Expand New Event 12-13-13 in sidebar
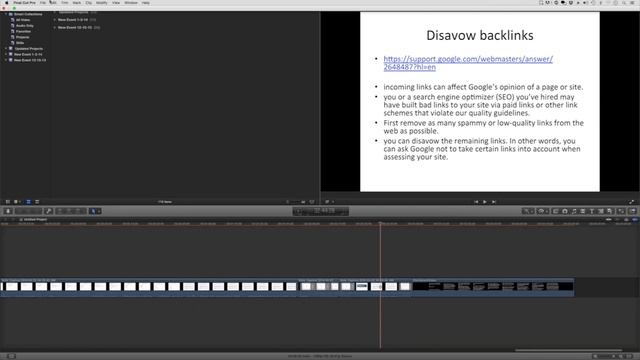 coord(6,60)
